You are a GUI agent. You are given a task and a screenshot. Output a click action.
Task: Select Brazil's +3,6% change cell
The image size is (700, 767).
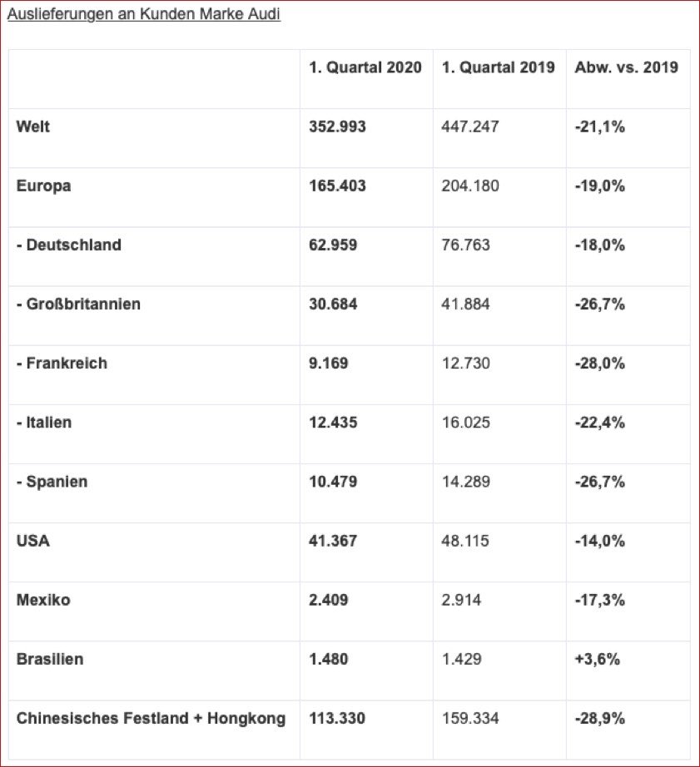[x=597, y=659]
